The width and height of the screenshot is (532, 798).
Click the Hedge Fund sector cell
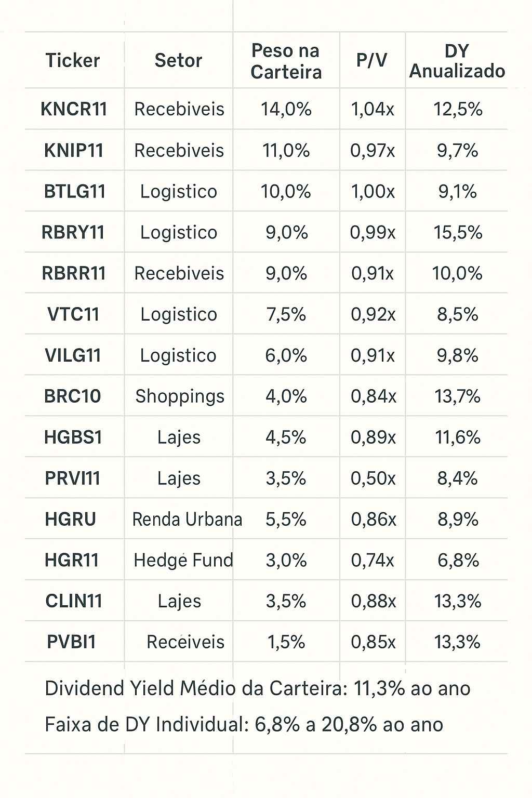coord(183,561)
